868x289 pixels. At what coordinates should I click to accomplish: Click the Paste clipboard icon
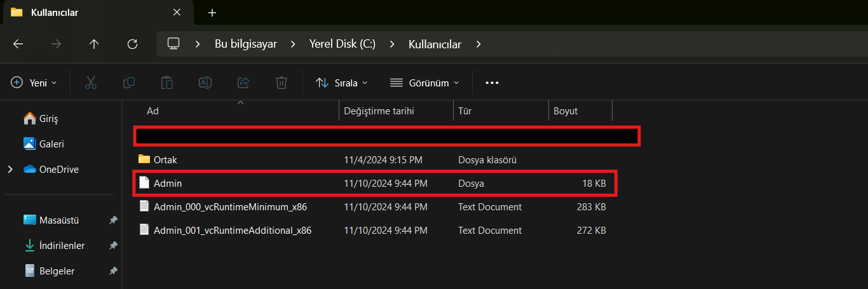coord(167,83)
